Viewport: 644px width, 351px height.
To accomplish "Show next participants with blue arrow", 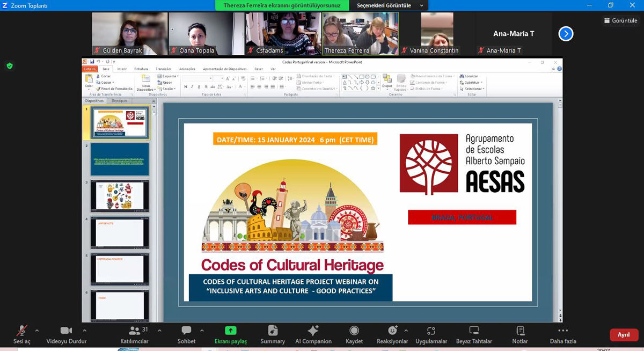I will [566, 34].
